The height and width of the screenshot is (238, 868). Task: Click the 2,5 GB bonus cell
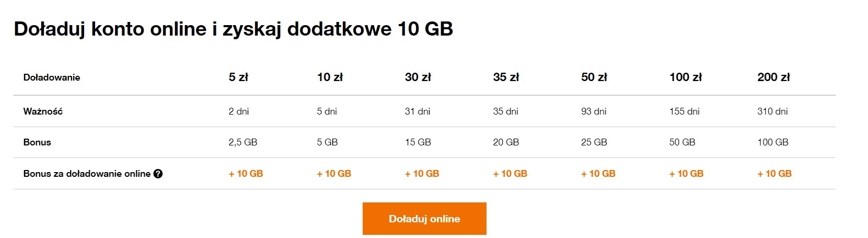click(243, 142)
